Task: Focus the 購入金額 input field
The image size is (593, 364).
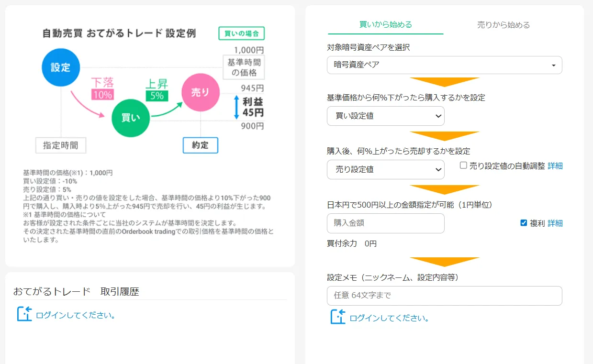Action: pyautogui.click(x=385, y=223)
